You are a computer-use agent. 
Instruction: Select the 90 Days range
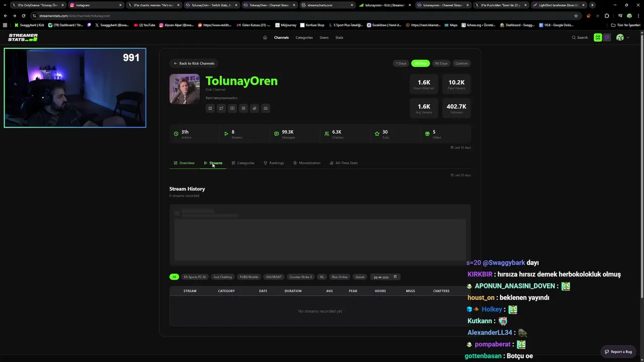tap(441, 63)
